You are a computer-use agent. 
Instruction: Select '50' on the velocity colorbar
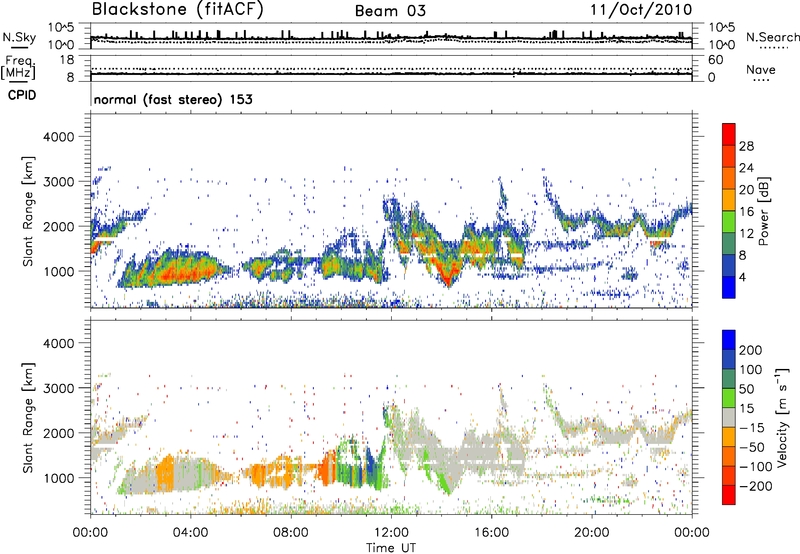746,389
